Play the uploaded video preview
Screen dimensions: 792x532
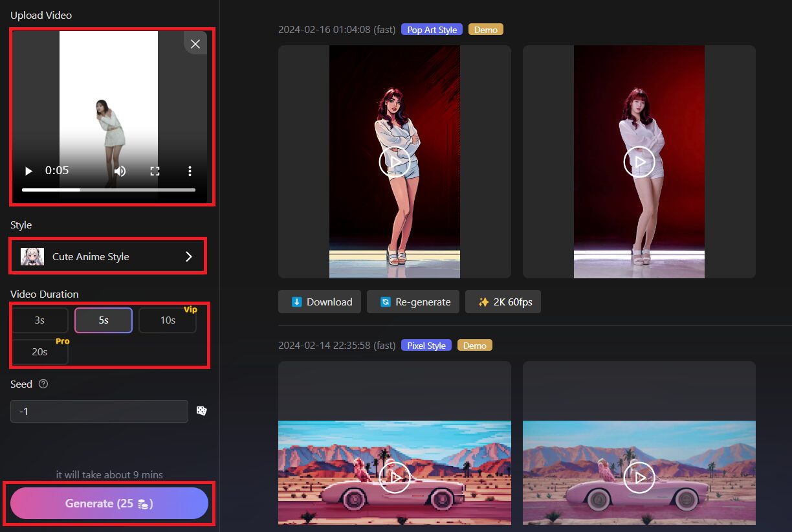click(28, 171)
